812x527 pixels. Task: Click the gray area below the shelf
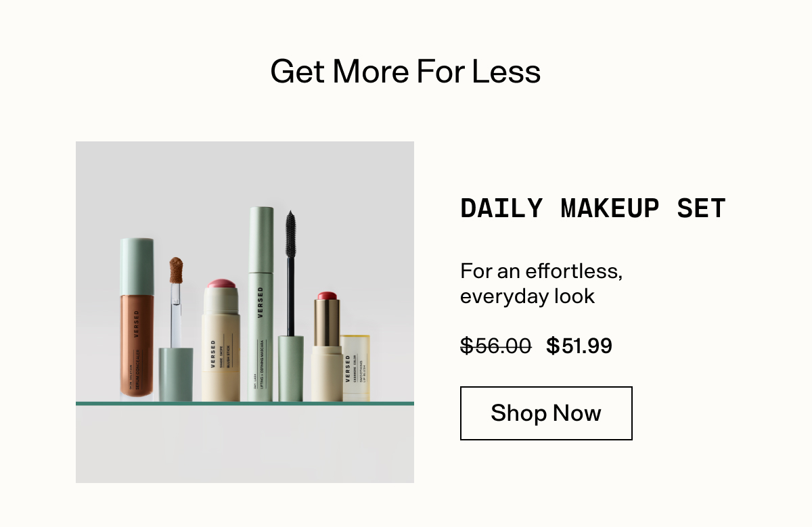click(245, 444)
